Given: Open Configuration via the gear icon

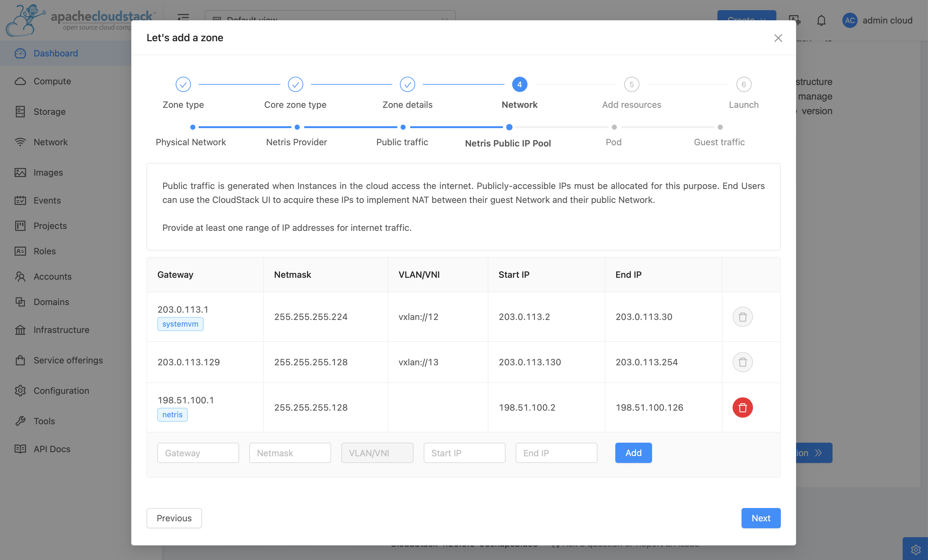Looking at the screenshot, I should coord(20,391).
